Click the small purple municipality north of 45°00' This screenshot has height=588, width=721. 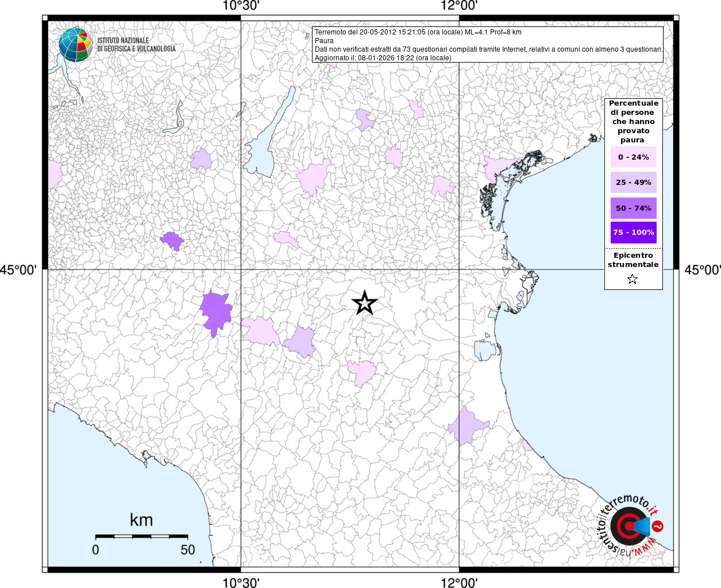coord(172,241)
